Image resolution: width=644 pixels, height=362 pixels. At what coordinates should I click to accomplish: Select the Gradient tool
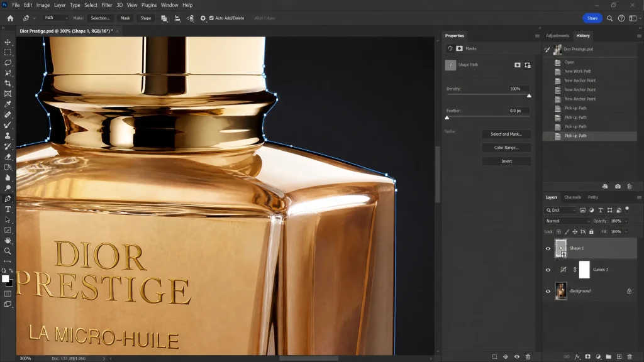pos(8,167)
